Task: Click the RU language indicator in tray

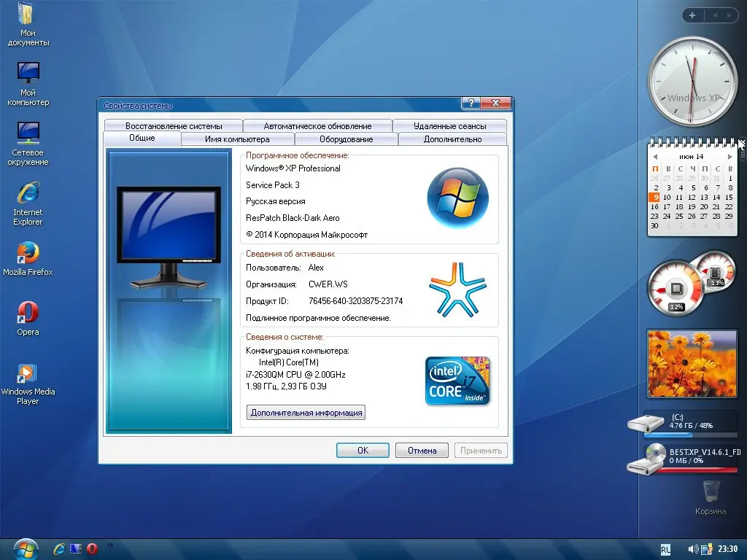Action: (x=665, y=550)
